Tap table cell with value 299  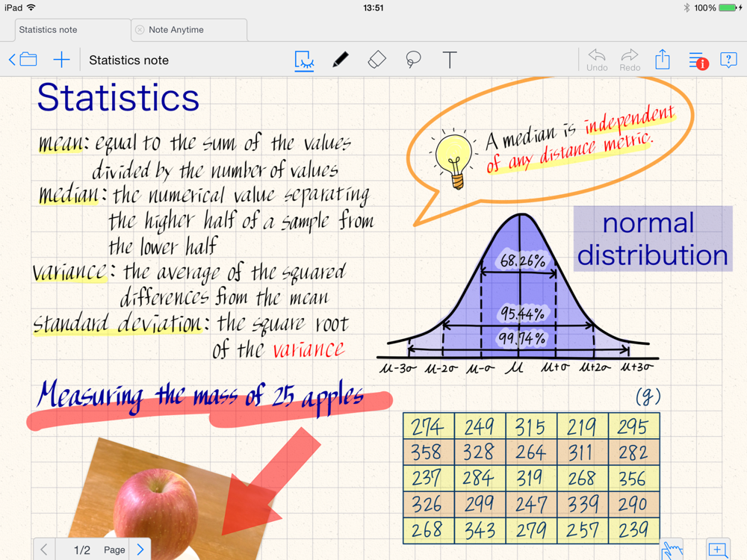point(480,504)
